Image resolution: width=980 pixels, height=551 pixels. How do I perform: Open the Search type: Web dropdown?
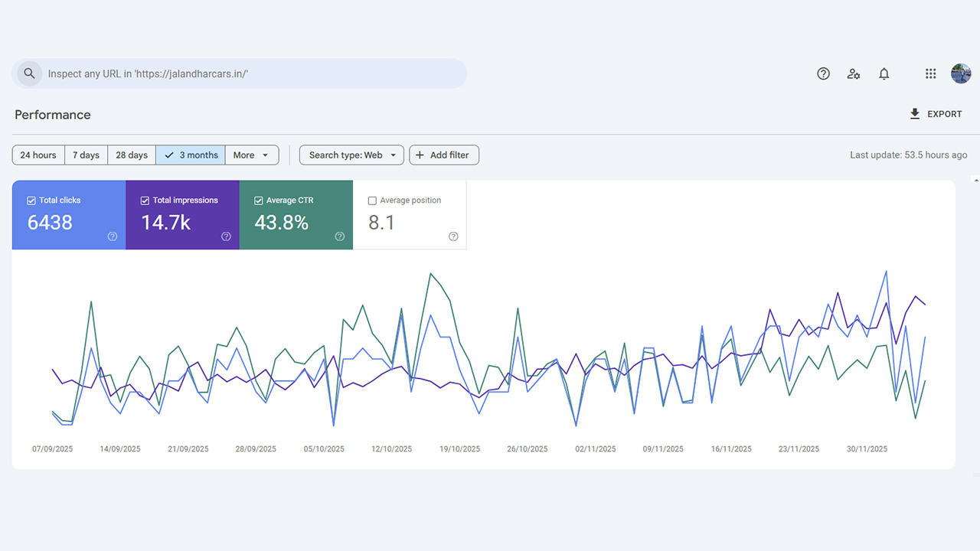click(x=351, y=155)
